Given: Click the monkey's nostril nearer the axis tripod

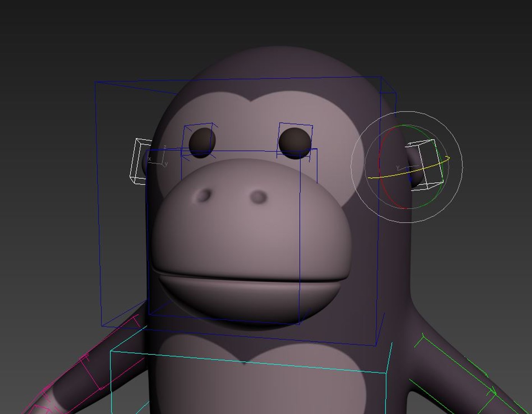Looking at the screenshot, I should tap(203, 195).
